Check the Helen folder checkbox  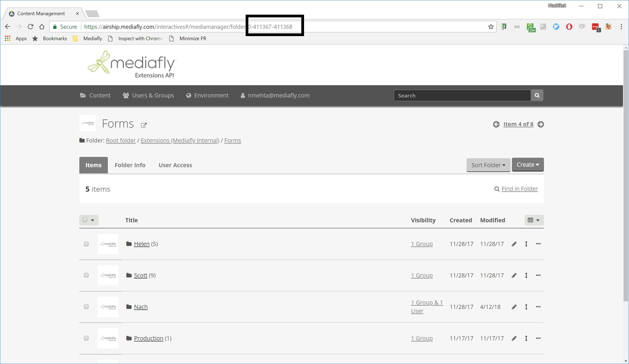[x=86, y=244]
